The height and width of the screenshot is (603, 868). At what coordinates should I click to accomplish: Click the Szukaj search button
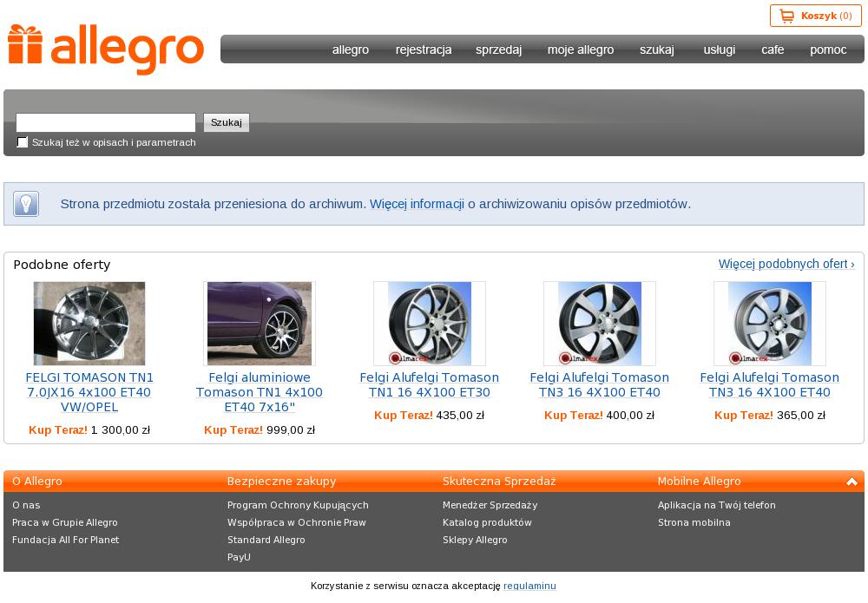227,122
